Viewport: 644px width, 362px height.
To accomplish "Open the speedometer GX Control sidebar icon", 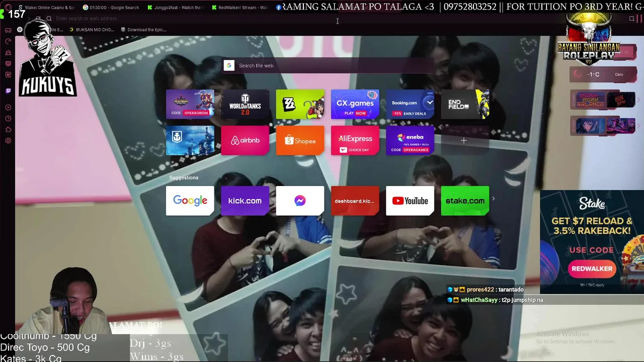I will coord(8,42).
